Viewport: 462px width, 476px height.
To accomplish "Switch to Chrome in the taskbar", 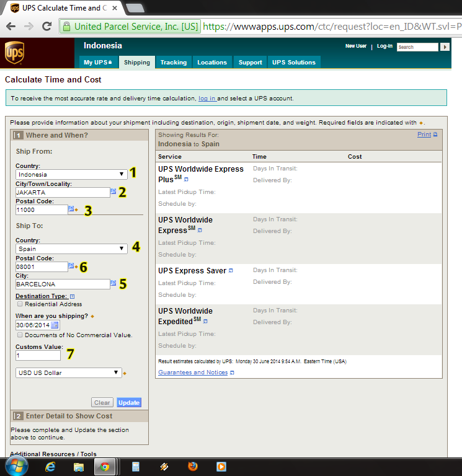I will coord(105,467).
